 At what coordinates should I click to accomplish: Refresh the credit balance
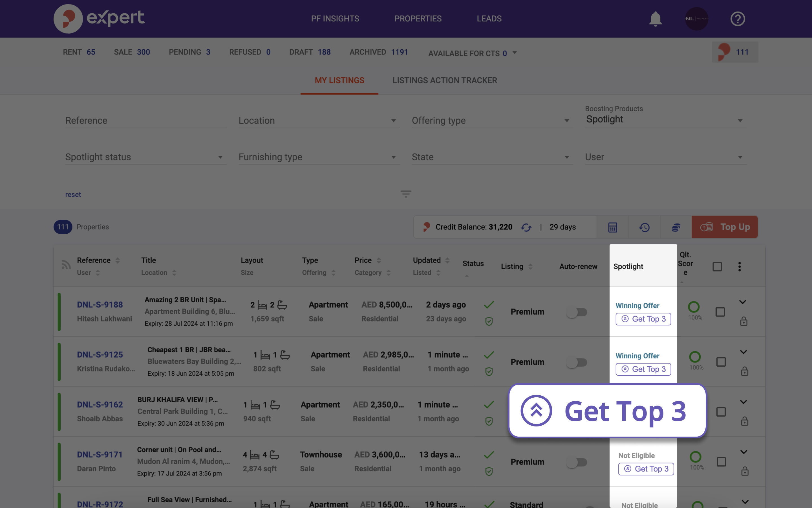(526, 227)
